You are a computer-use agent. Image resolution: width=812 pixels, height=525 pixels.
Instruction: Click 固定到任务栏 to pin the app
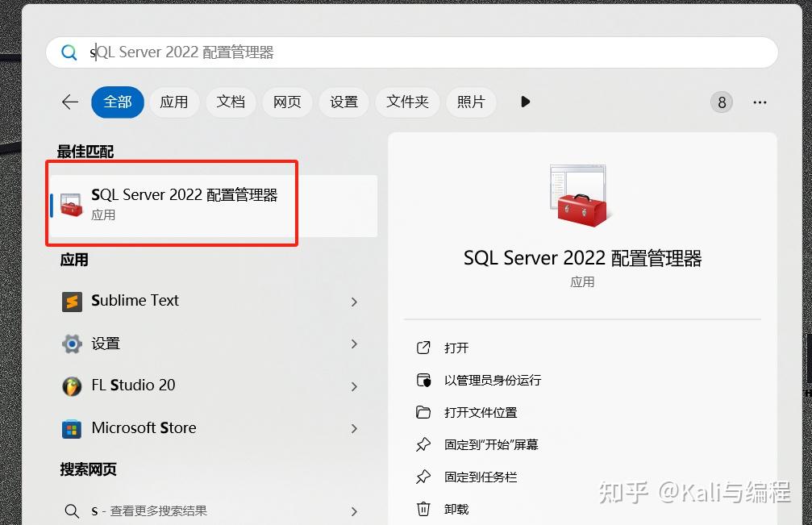point(477,477)
